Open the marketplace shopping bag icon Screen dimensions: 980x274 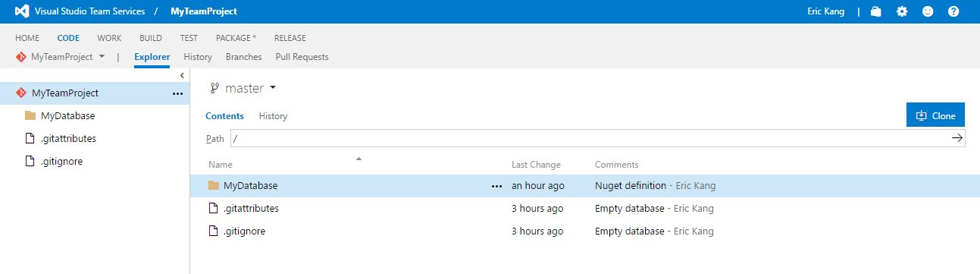tap(876, 11)
